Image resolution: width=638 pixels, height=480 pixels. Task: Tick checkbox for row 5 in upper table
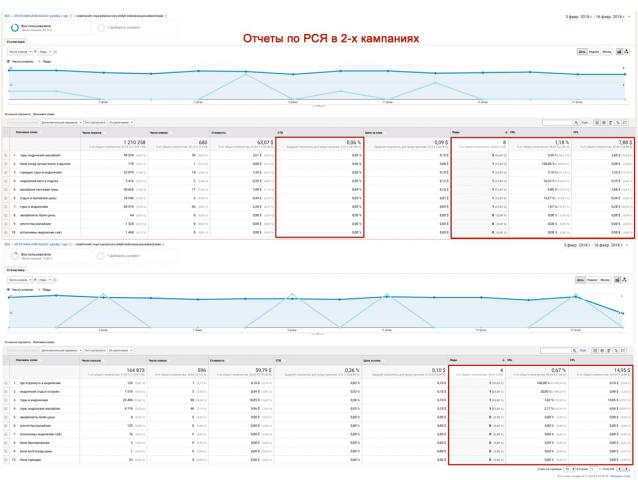pos(6,190)
